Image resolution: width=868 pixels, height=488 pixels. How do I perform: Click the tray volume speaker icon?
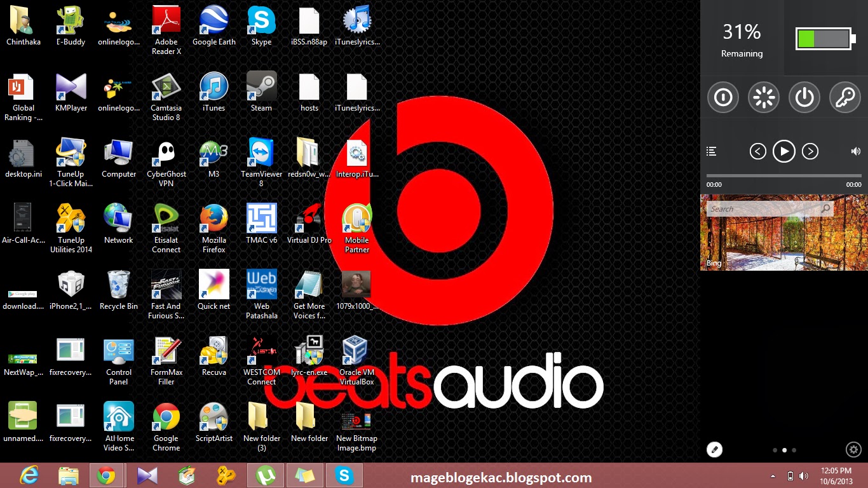804,476
